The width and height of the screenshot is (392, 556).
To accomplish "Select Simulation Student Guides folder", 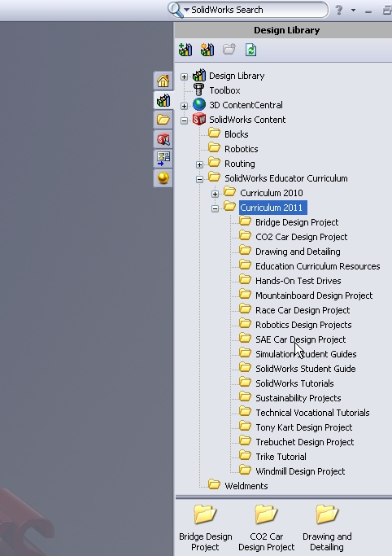I will (x=306, y=354).
